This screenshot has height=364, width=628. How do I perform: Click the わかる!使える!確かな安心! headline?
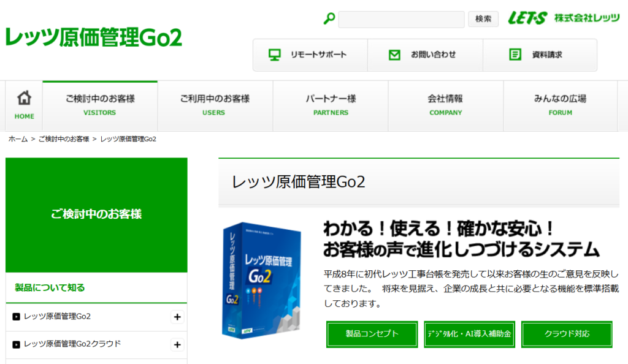439,229
